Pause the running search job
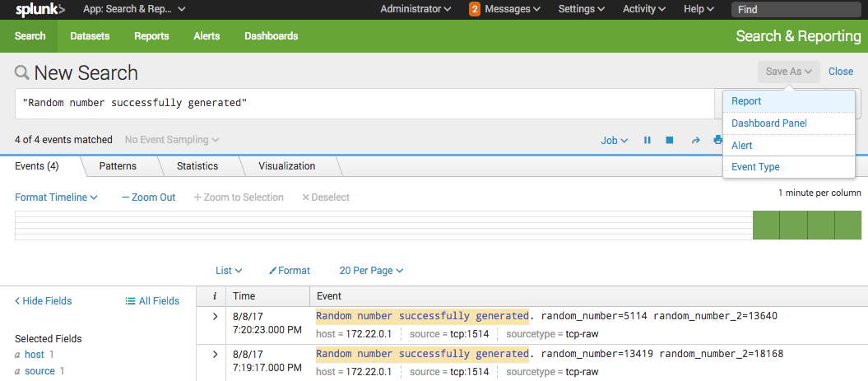The image size is (868, 381). [648, 141]
